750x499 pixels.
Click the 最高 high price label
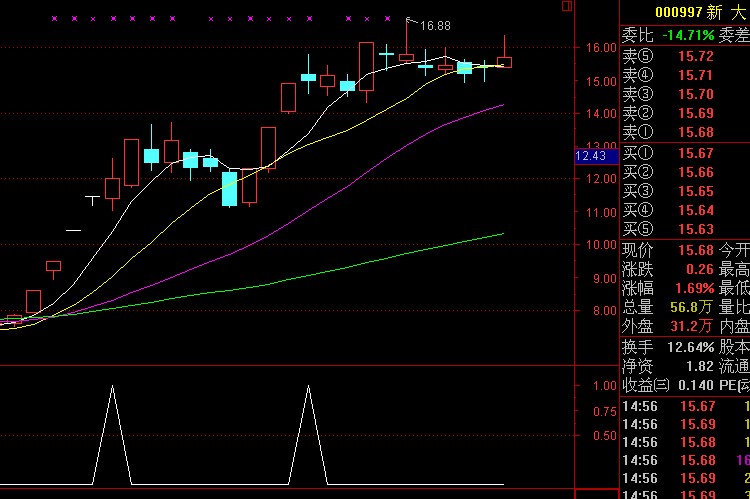click(x=734, y=269)
